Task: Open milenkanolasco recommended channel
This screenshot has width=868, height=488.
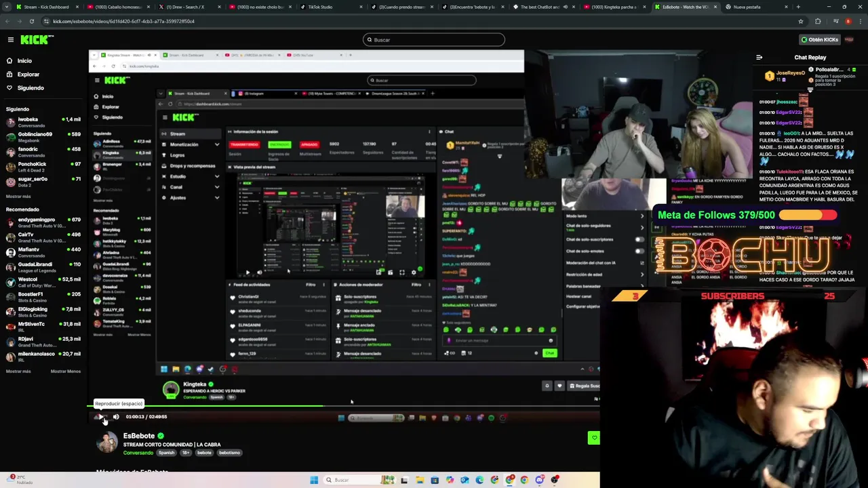Action: [x=43, y=357]
